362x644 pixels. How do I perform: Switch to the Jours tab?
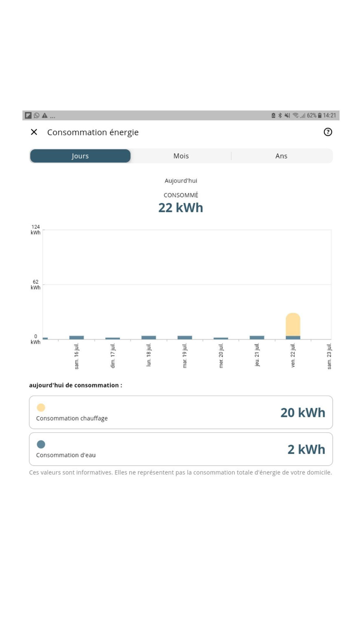tap(80, 156)
